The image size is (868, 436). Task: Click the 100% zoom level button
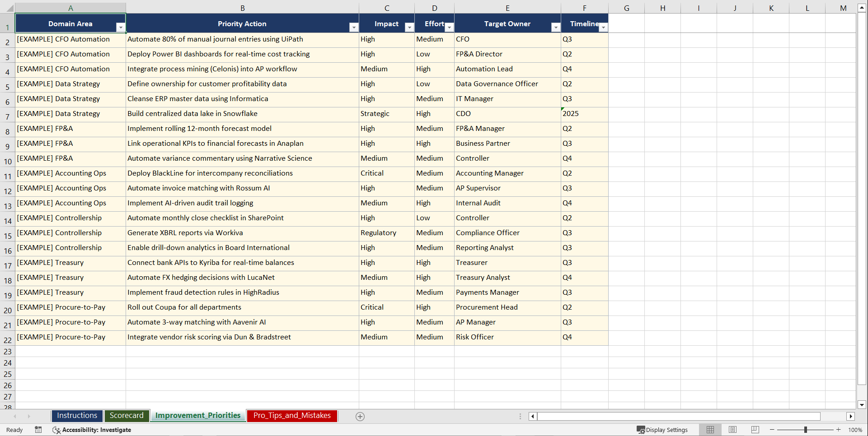(x=855, y=430)
